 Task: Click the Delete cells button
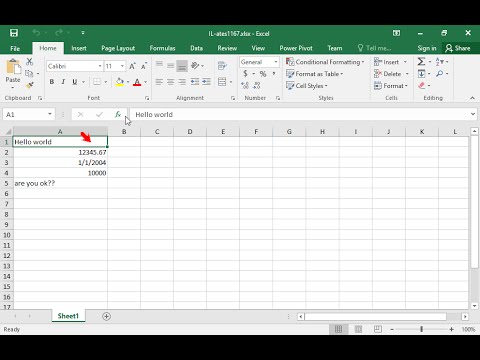point(391,74)
